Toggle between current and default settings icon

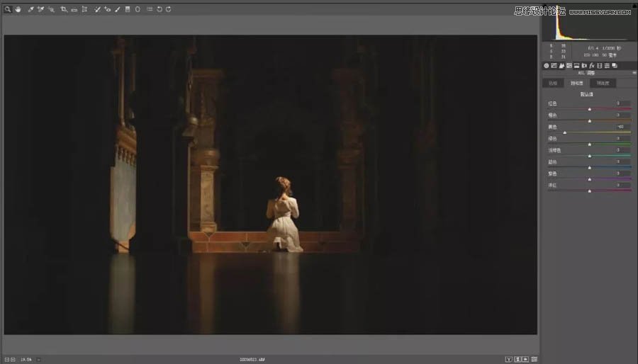535,359
